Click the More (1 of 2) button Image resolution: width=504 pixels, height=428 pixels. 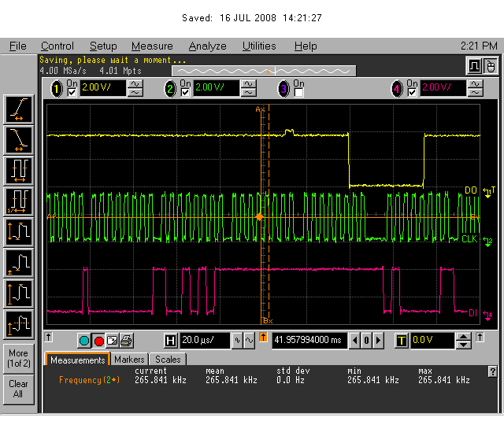(x=19, y=359)
